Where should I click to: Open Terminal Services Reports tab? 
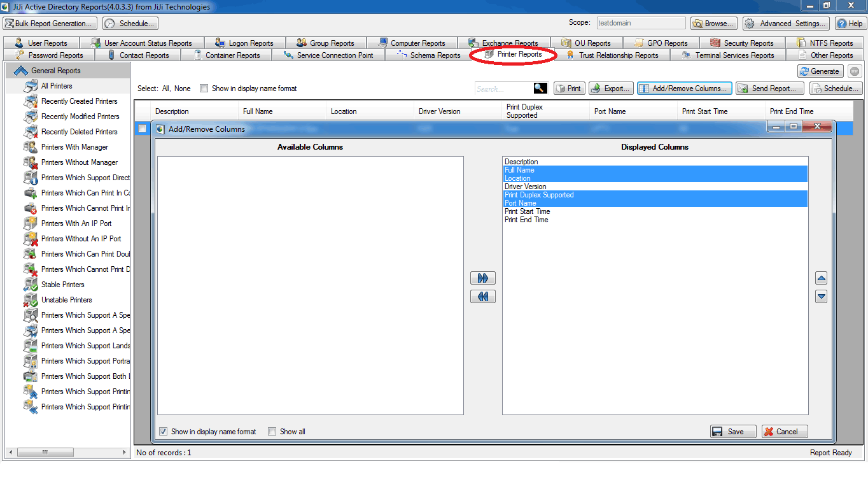(x=728, y=55)
